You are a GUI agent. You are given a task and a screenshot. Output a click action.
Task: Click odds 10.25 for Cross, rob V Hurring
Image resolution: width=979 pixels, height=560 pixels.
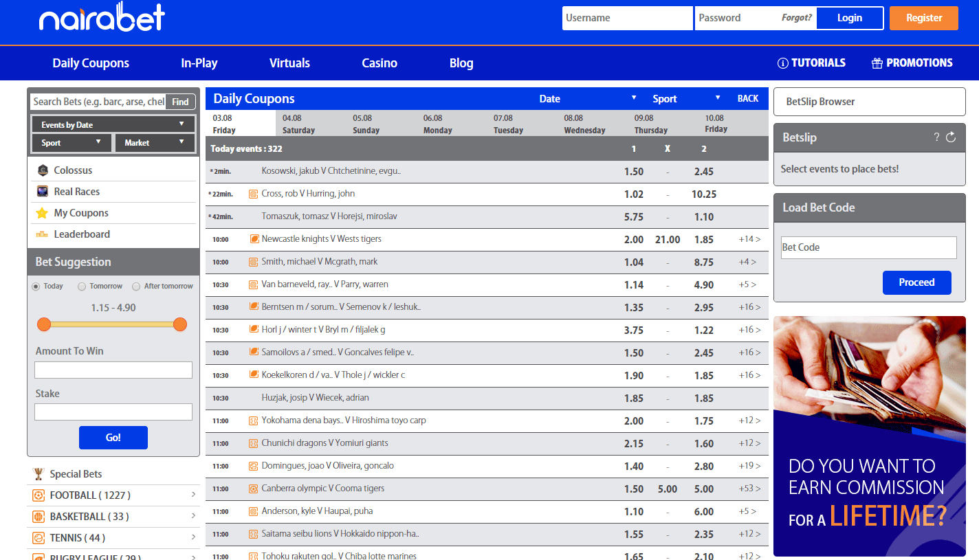704,194
